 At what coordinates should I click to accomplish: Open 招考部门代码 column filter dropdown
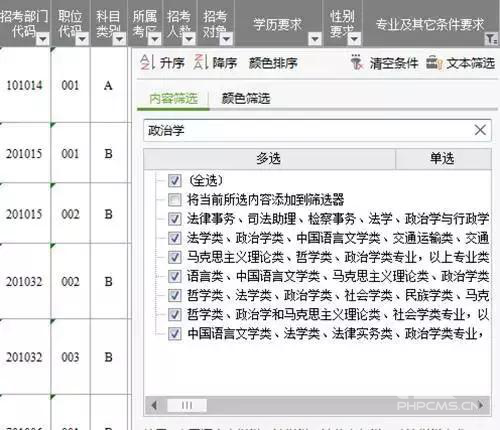(43, 39)
